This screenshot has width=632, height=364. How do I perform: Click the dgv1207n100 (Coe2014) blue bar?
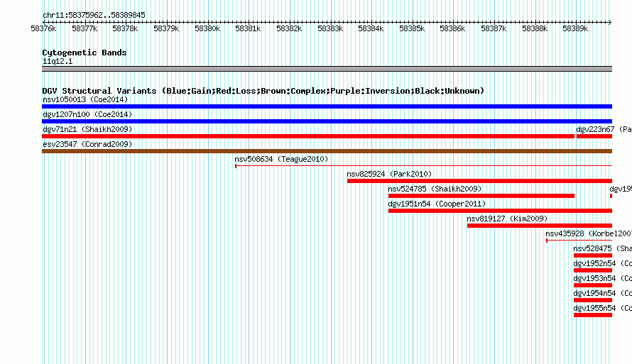(327, 121)
